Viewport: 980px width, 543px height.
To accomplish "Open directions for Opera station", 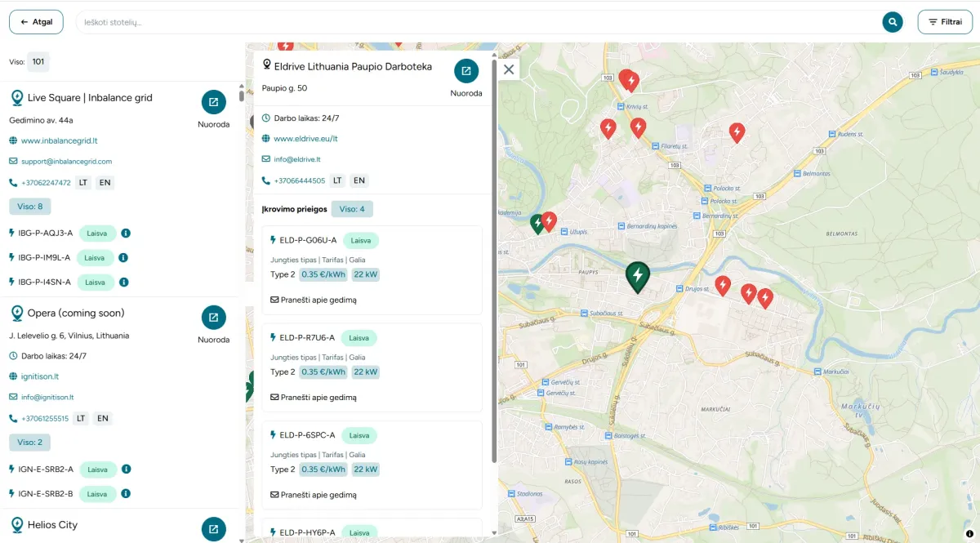I will point(213,318).
